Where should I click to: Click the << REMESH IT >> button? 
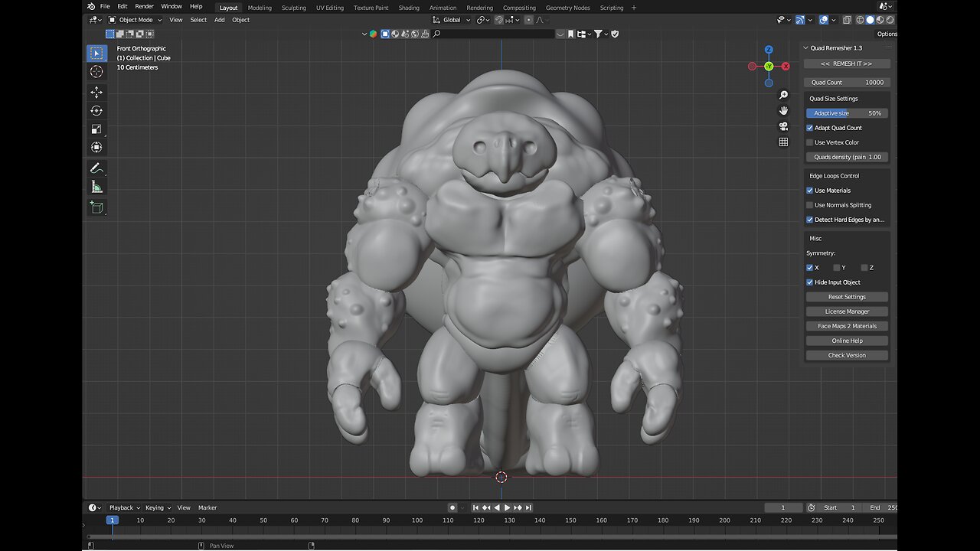coord(847,64)
